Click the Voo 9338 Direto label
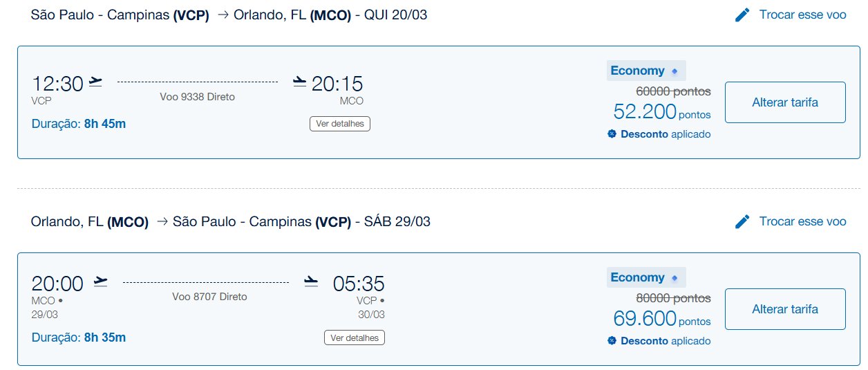The image size is (868, 370). (x=198, y=97)
